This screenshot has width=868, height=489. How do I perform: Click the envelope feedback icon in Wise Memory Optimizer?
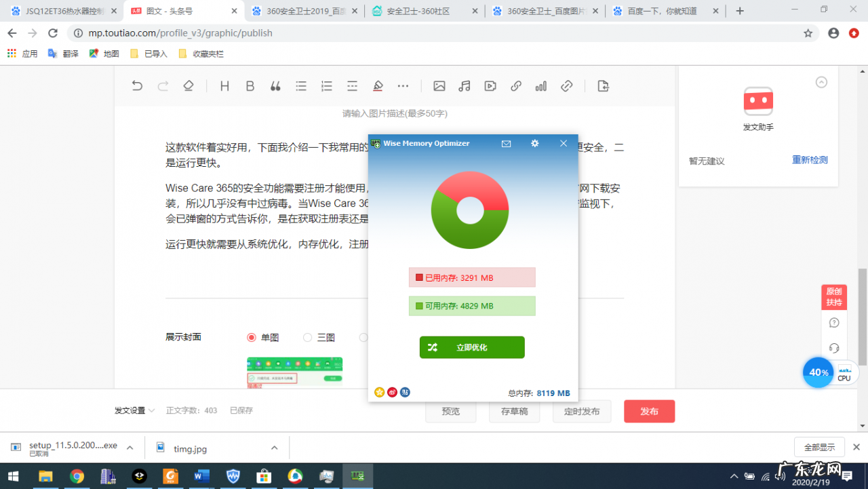[506, 143]
